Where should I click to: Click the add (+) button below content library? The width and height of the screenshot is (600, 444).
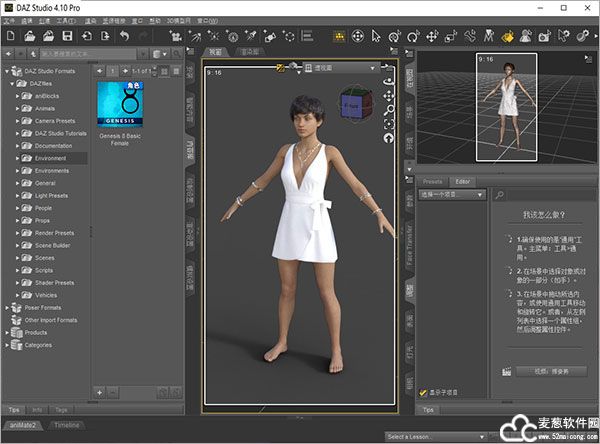point(100,391)
